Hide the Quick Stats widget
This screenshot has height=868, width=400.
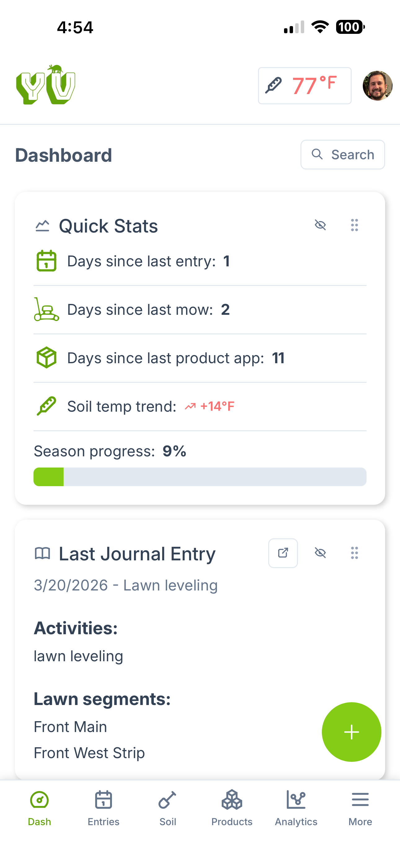320,225
